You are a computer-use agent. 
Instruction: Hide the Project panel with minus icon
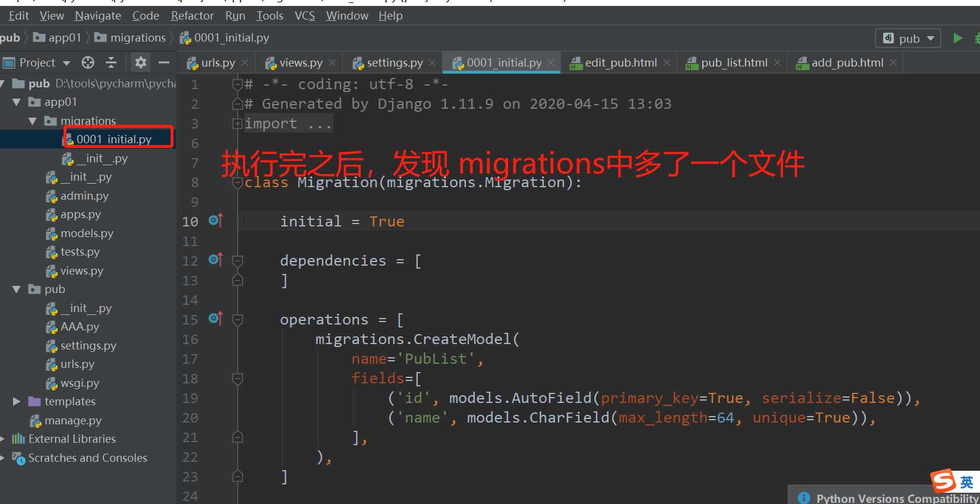[x=164, y=62]
